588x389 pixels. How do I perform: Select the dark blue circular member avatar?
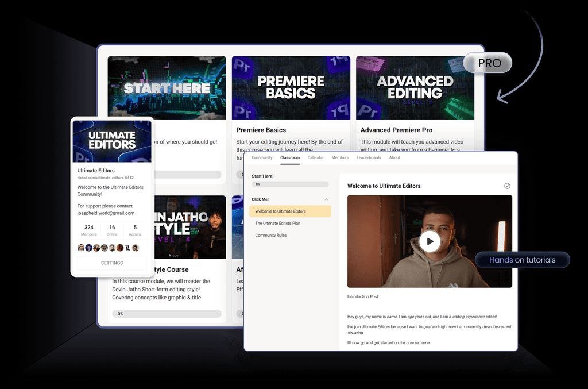89,248
